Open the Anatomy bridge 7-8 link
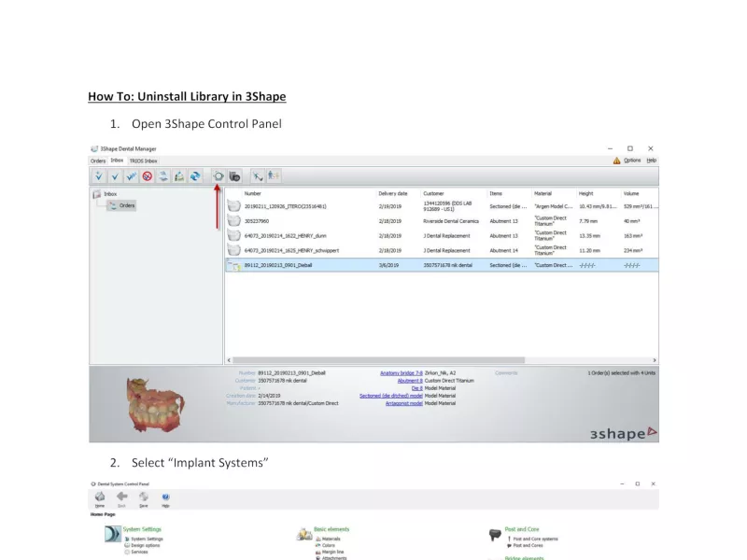This screenshot has width=747, height=560. 402,373
